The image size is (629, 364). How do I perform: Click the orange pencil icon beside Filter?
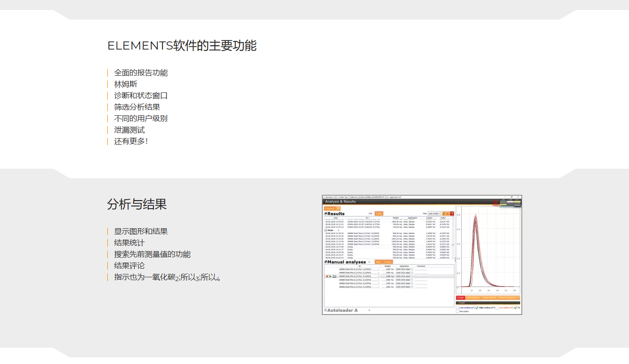coord(444,213)
